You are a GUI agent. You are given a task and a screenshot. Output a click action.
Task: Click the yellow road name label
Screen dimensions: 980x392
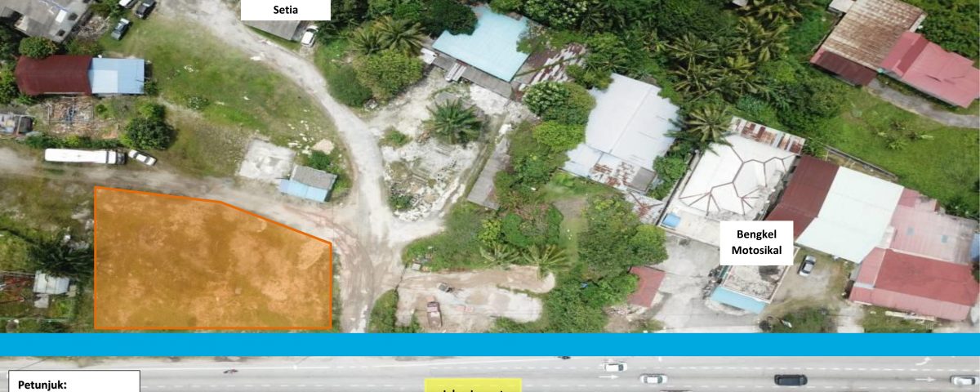(473, 385)
